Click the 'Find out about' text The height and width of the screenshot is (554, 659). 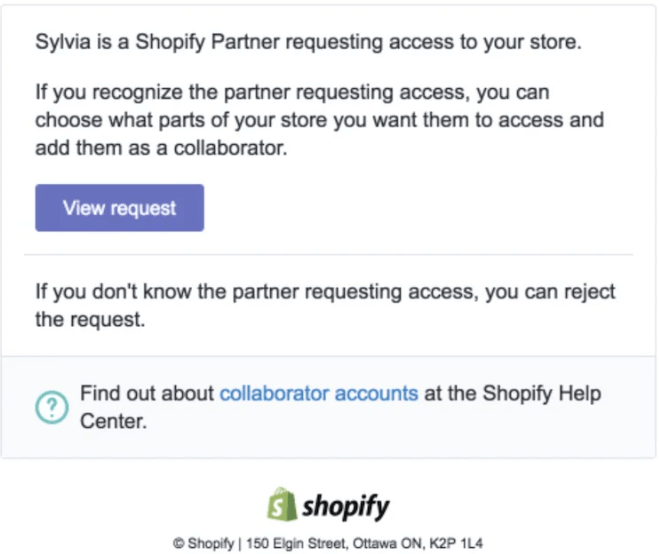[x=147, y=393]
